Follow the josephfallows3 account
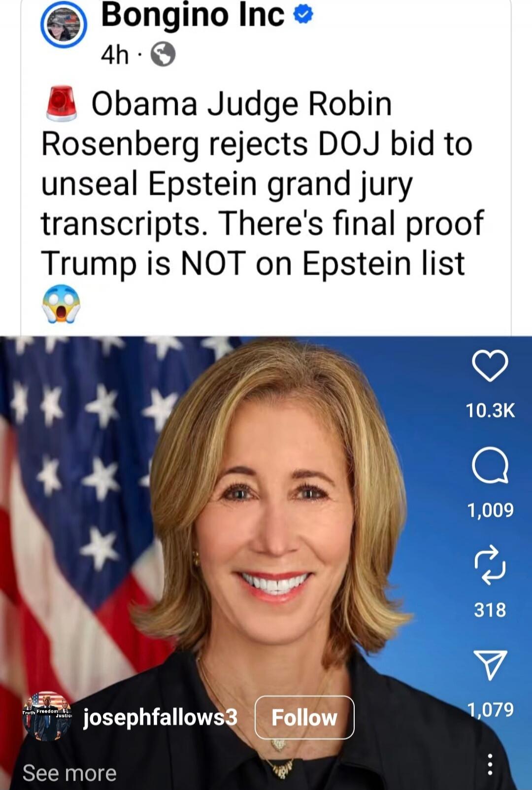Viewport: 532px width, 790px height. [304, 718]
